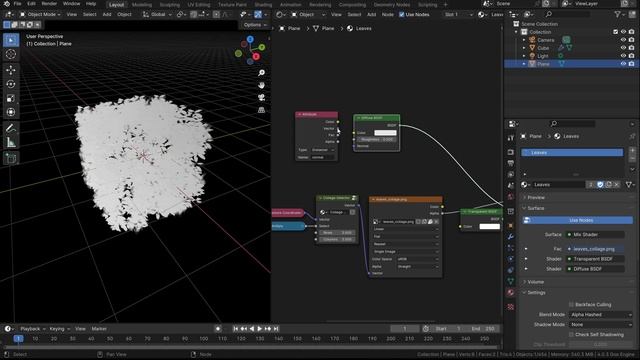Screen dimensions: 640x360
Task: Activate the Transform tool
Action: 11,112
